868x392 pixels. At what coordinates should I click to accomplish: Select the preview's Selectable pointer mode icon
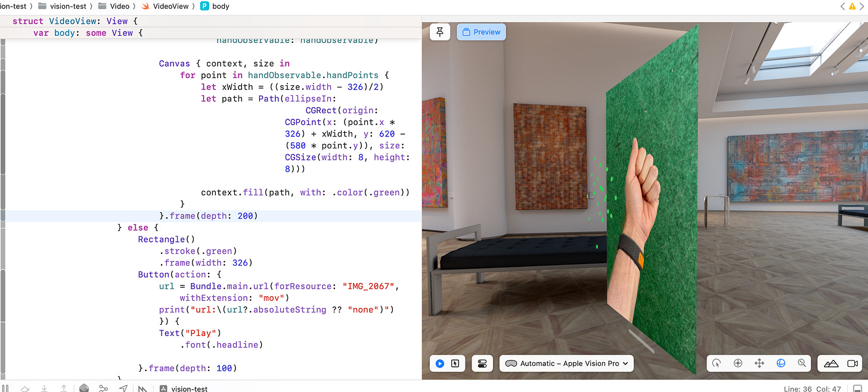(x=457, y=363)
